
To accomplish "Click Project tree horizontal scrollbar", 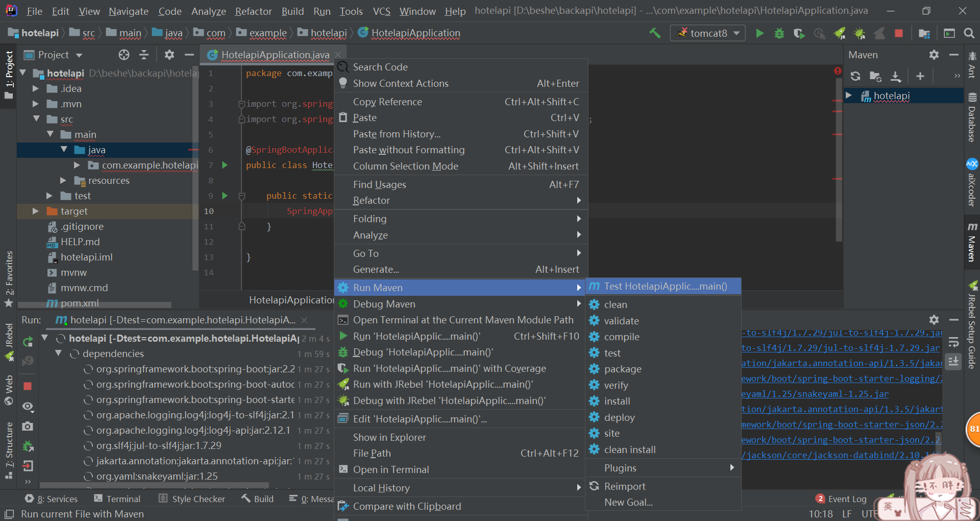I will pyautogui.click(x=94, y=305).
